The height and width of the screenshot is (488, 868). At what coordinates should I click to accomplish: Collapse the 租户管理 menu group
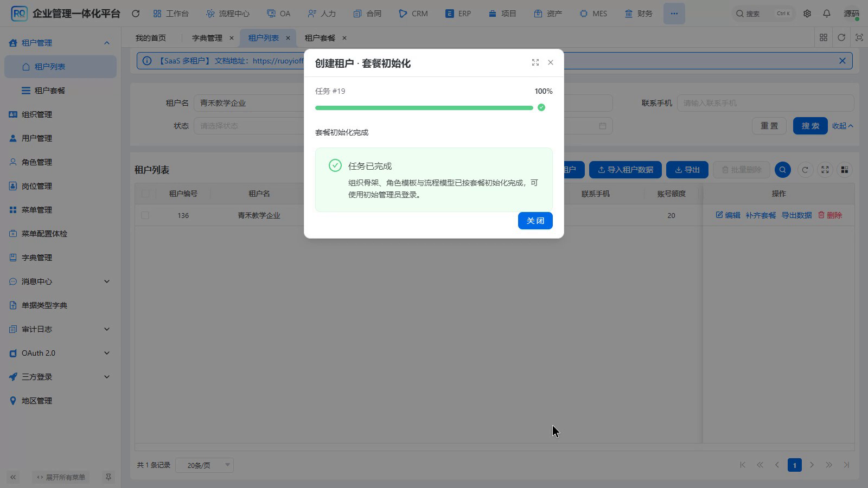click(60, 43)
